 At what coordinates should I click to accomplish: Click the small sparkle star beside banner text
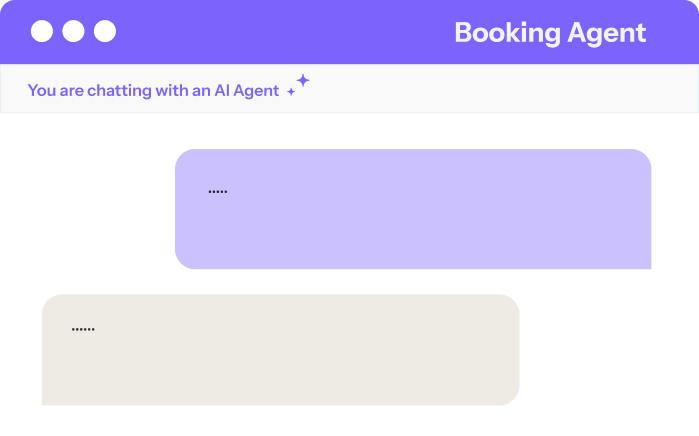click(291, 93)
